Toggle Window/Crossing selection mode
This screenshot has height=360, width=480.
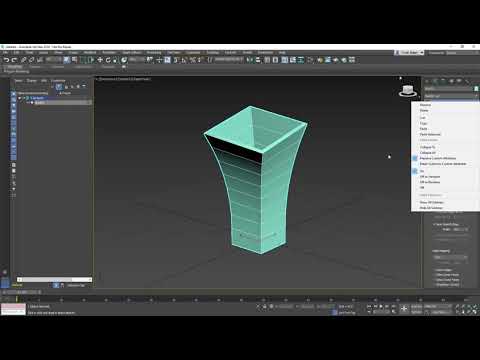pyautogui.click(x=91, y=60)
